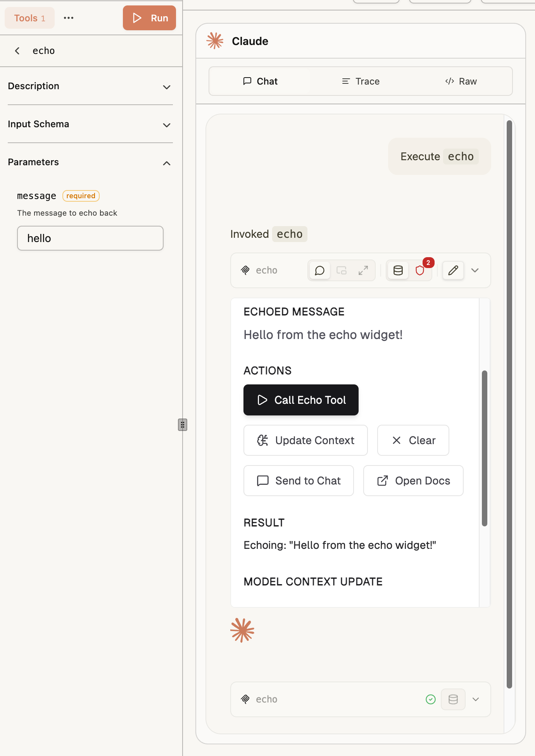
Task: Click the 'Echoing: "Hello from the echo widget!"' result text
Action: (x=340, y=545)
